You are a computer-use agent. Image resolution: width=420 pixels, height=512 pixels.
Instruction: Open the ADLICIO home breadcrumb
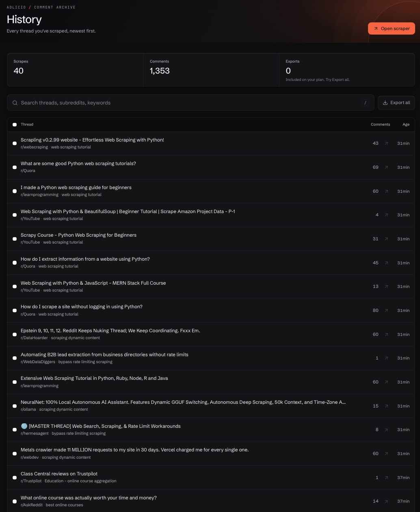(x=17, y=7)
